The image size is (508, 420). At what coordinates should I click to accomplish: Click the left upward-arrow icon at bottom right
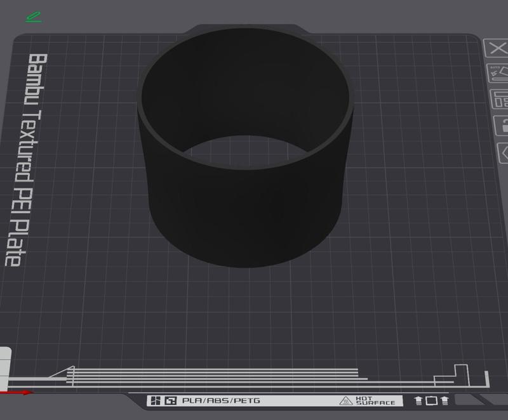pos(418,400)
